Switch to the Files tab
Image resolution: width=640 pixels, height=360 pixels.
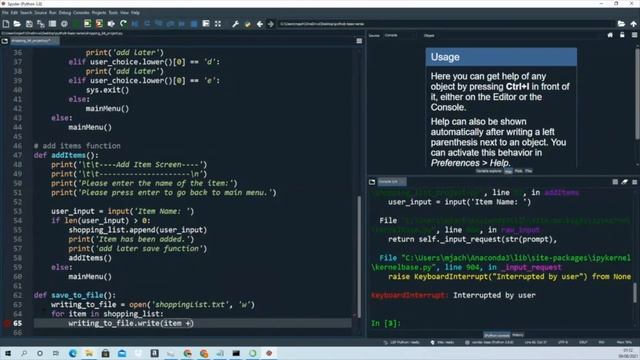click(529, 171)
